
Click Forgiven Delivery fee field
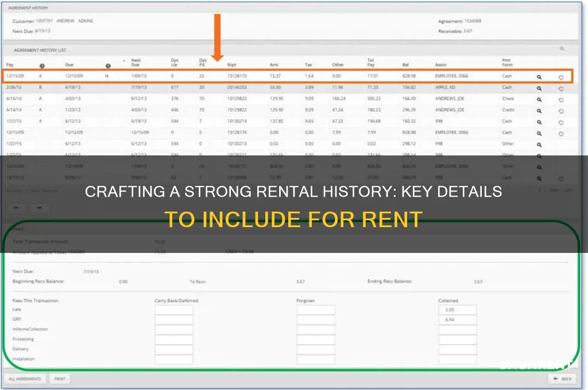[x=316, y=349]
